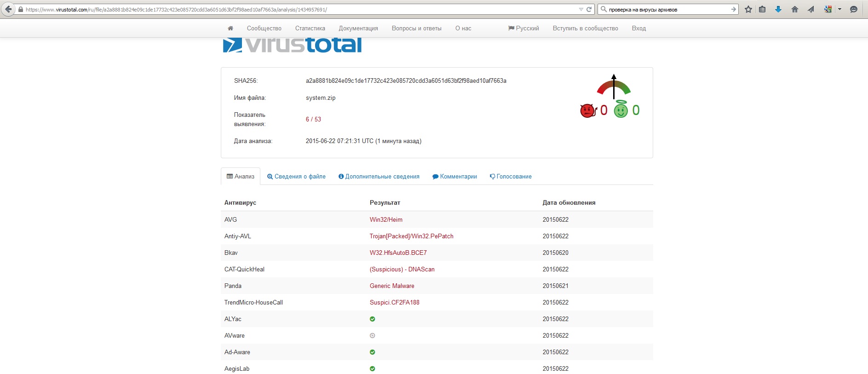Click the Generic Malware result for Panda

[392, 286]
